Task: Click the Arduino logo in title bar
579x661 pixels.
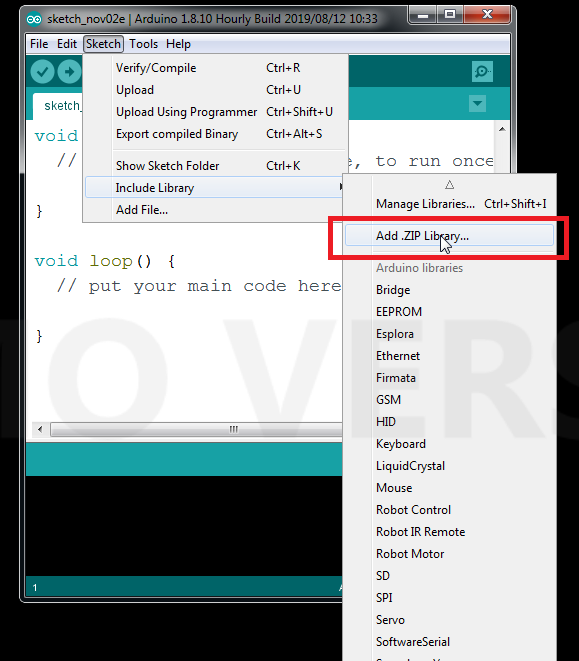Action: pyautogui.click(x=34, y=19)
